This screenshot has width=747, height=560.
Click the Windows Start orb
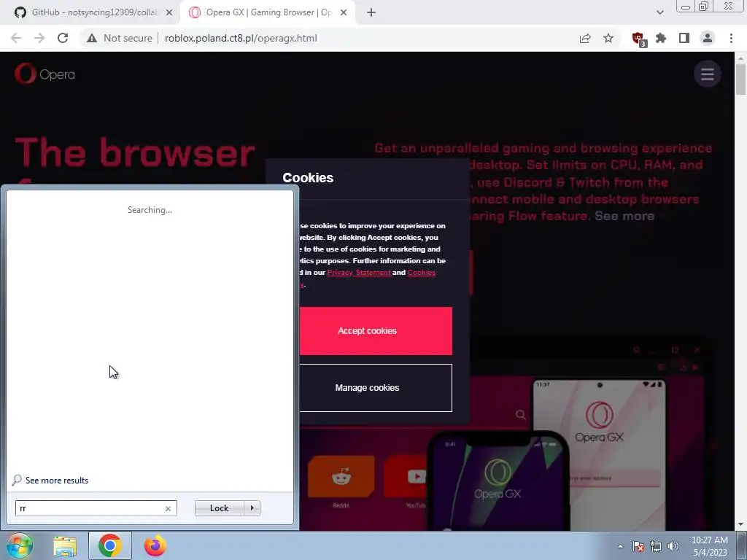(x=20, y=545)
